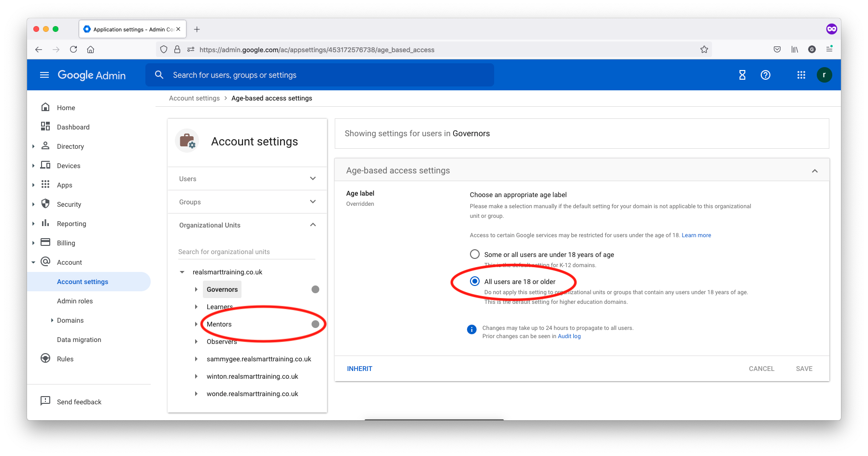Click the Account settings briefcase icon
Viewport: 868px width, 456px height.
[187, 141]
